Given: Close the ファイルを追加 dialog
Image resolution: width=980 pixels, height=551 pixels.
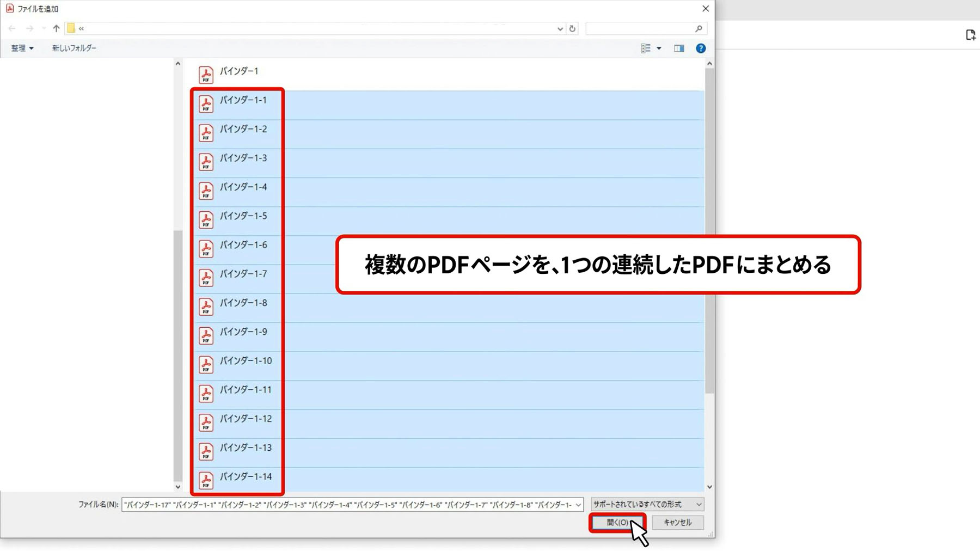Looking at the screenshot, I should tap(706, 9).
